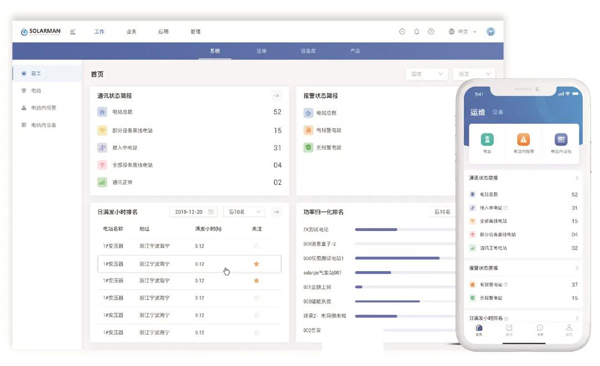The image size is (600, 366).
Task: Tap the 设备 tab on phone
Action: pyautogui.click(x=497, y=112)
